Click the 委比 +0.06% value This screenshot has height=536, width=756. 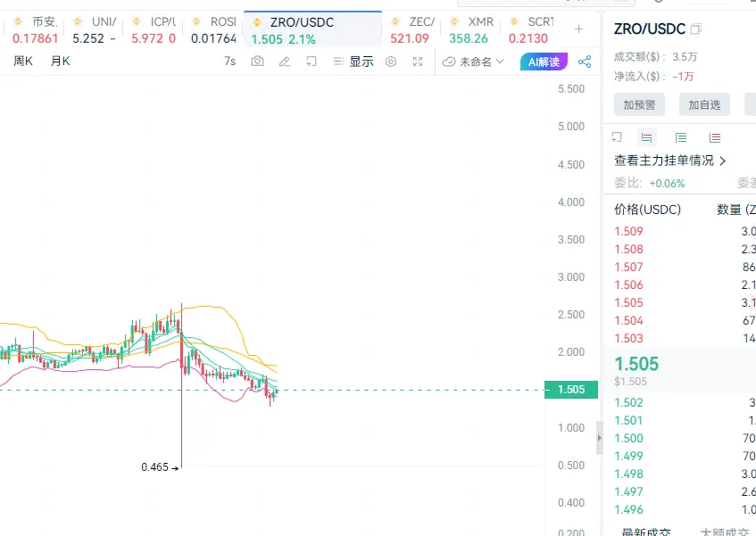667,184
